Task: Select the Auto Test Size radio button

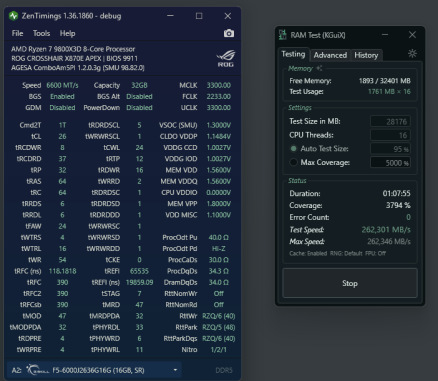Action: pyautogui.click(x=293, y=149)
